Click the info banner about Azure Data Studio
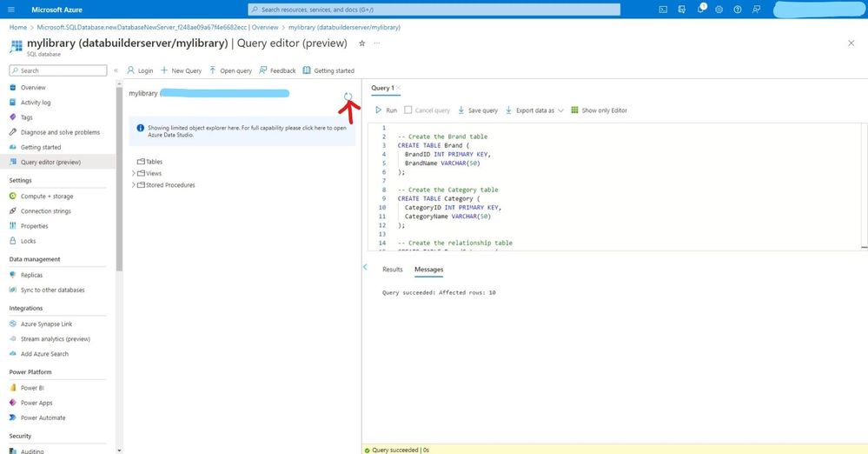 tap(242, 131)
